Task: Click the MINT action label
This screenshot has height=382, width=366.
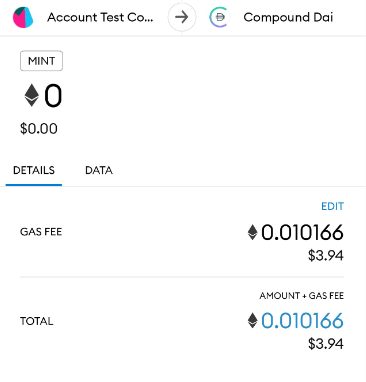Action: point(41,61)
